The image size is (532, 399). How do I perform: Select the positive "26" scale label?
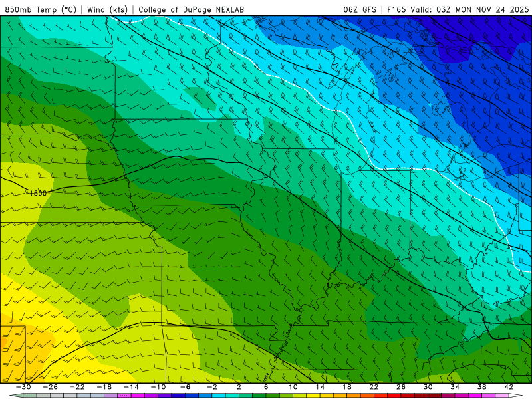(401, 387)
